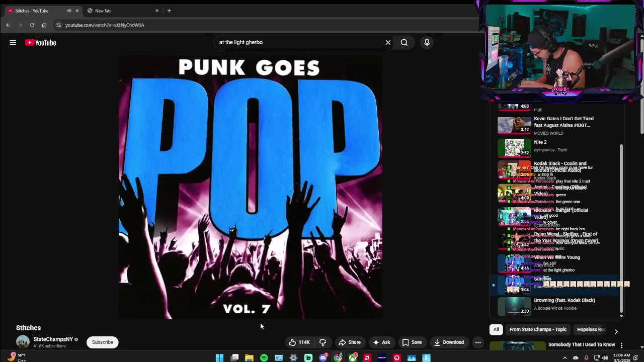This screenshot has width=644, height=362.
Task: Open Google Chrome on taskbar
Action: point(338,358)
